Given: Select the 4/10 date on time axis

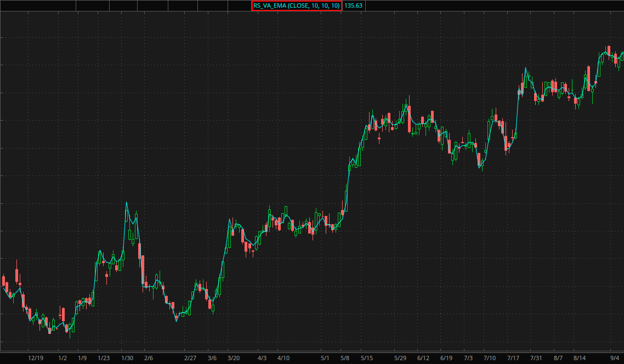Looking at the screenshot, I should coord(283,358).
